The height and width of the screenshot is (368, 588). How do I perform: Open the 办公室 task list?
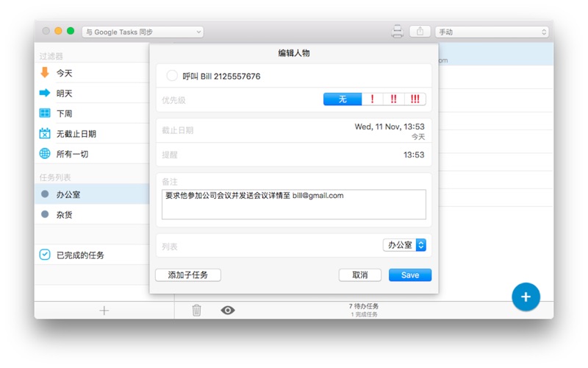[92, 194]
